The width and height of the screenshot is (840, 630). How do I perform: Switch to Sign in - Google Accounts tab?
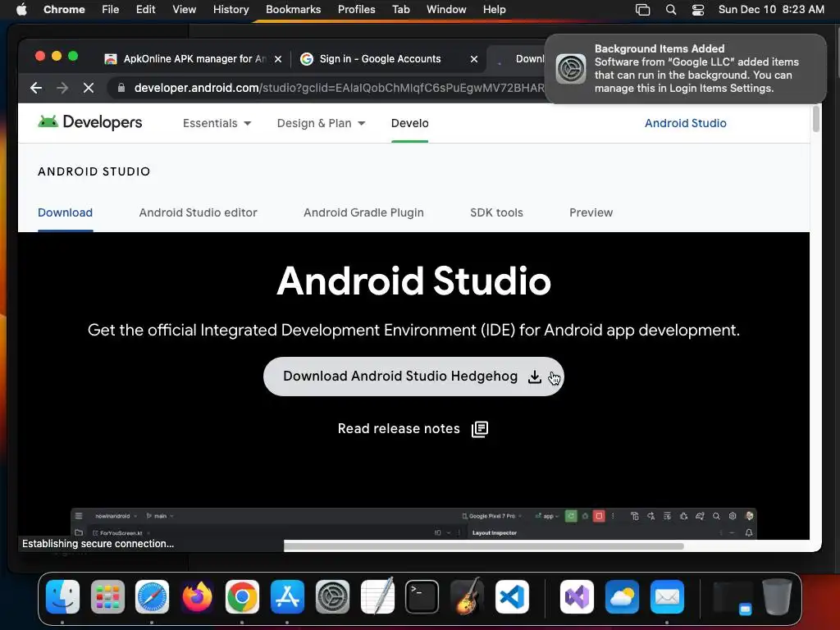pos(381,59)
